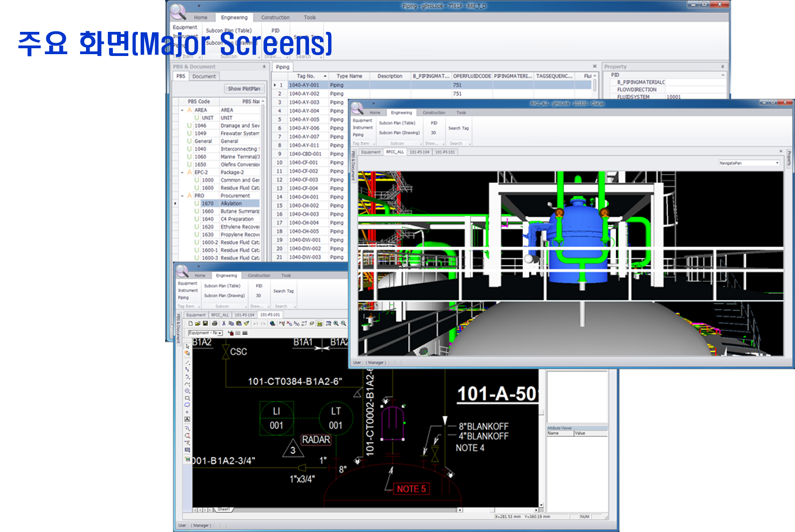
Task: Select the arrow pointer tool in side toolbar
Action: click(187, 346)
